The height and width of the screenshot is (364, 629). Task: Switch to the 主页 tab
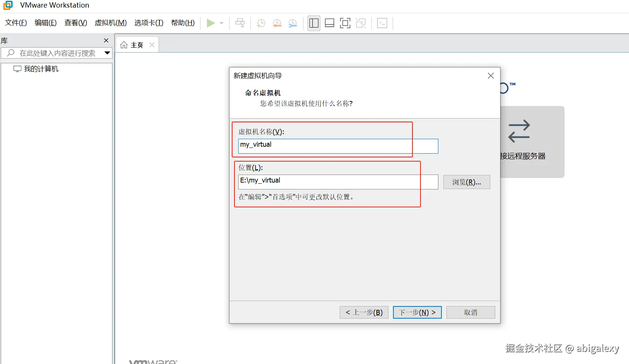pyautogui.click(x=136, y=45)
